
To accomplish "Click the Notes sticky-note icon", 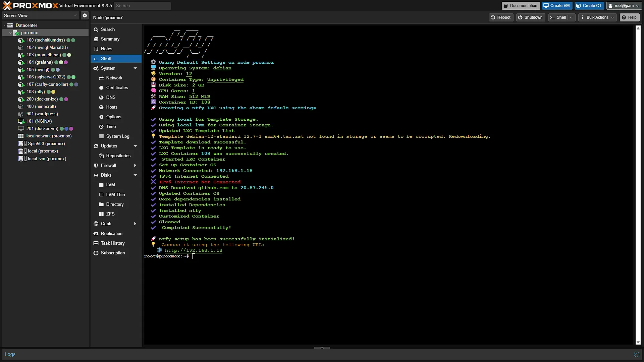I will 96,49.
